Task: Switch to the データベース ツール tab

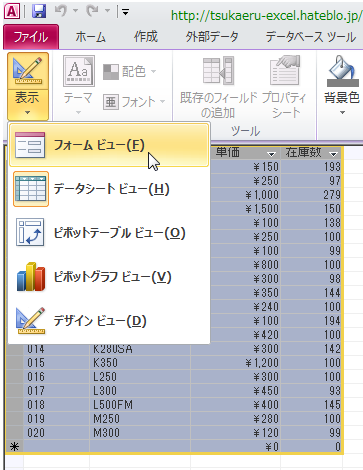Action: coord(311,37)
